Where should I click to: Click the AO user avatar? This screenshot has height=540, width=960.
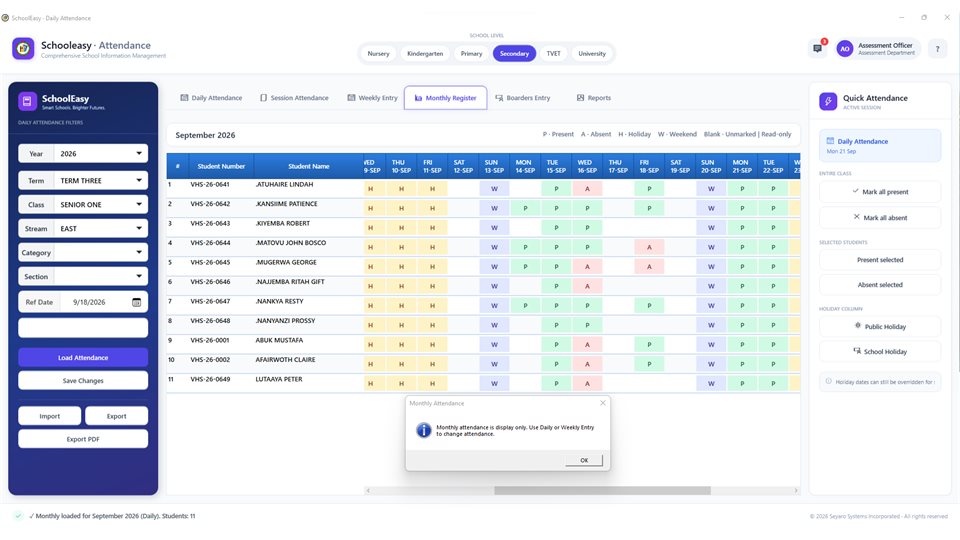point(845,49)
